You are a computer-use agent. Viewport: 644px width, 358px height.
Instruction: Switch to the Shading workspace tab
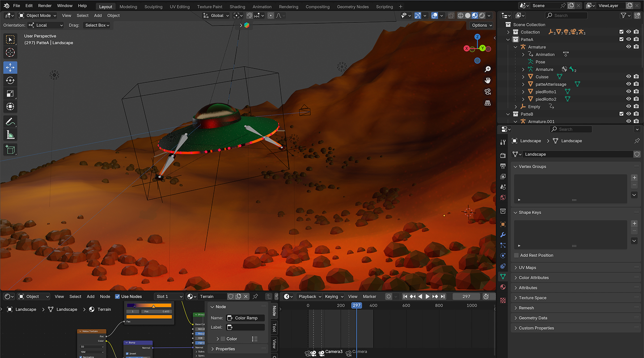[237, 7]
